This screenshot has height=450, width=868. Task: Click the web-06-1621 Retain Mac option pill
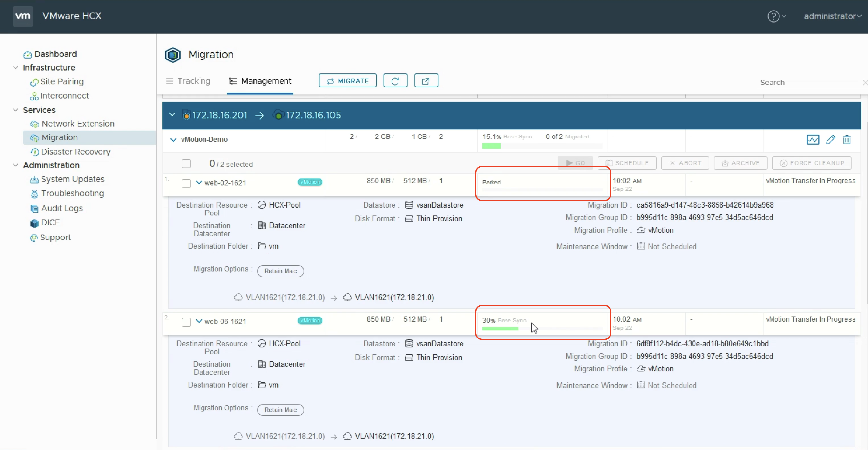tap(280, 410)
